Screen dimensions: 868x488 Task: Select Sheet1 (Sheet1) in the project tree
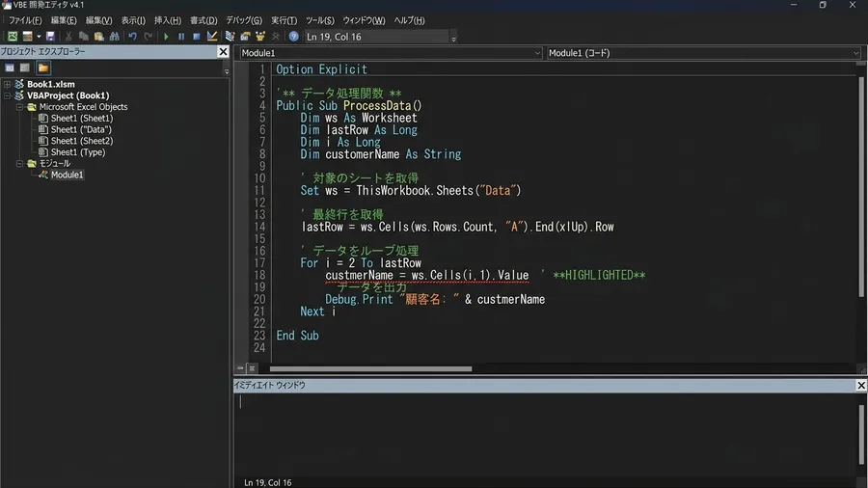(x=81, y=118)
